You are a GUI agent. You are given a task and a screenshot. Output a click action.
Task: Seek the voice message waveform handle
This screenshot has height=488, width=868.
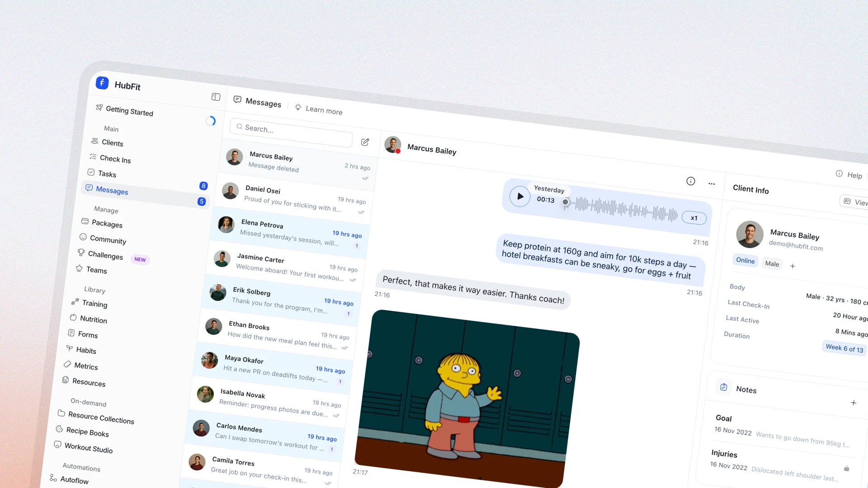pyautogui.click(x=565, y=202)
